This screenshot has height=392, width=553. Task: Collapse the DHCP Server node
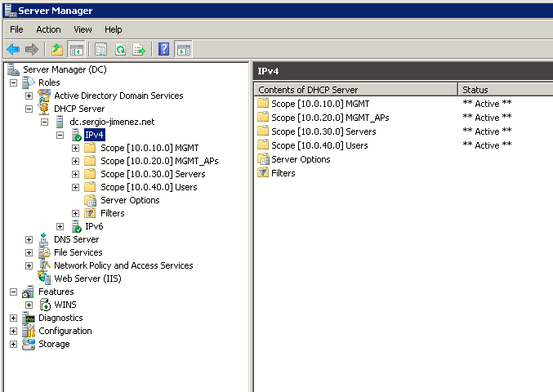29,109
